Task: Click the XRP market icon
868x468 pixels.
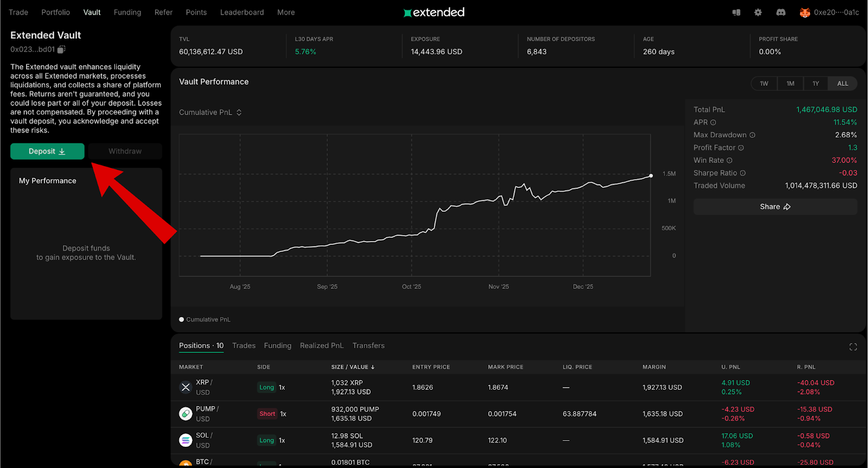Action: coord(186,387)
